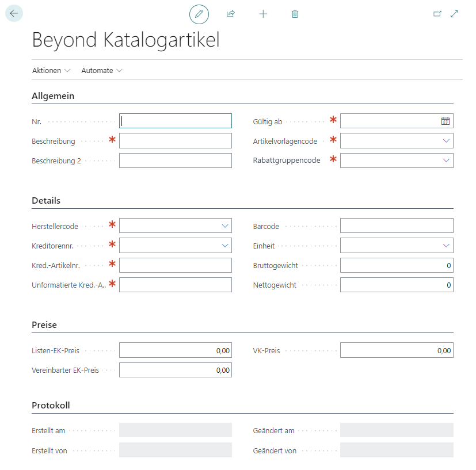Open the Automate menu
The height and width of the screenshot is (470, 476).
click(102, 70)
